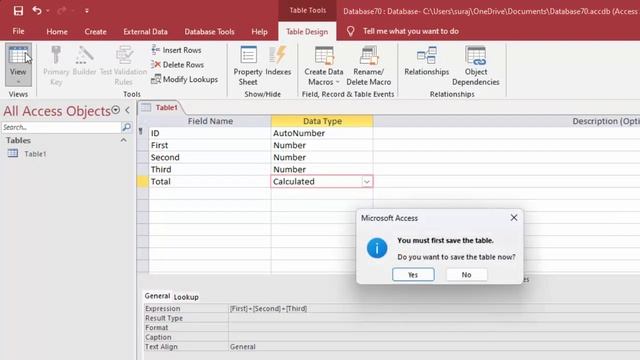The width and height of the screenshot is (640, 360).
Task: Open Create Data Macros menu
Action: click(x=324, y=65)
